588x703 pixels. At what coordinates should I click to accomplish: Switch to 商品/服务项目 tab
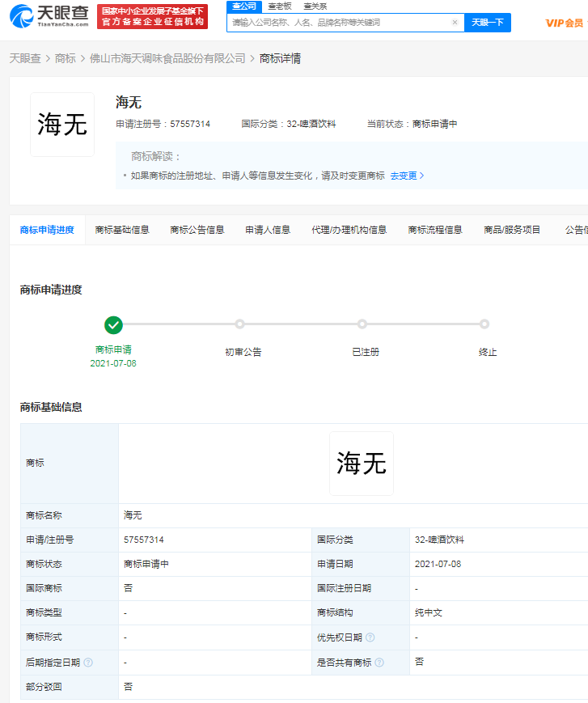click(x=512, y=230)
